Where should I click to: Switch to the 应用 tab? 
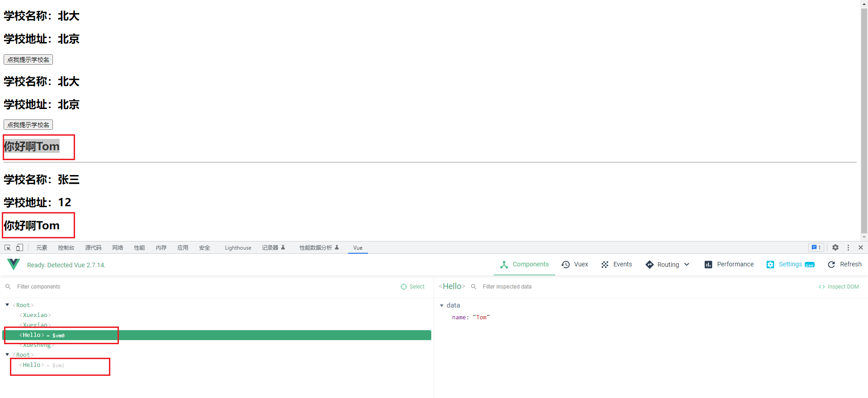183,248
